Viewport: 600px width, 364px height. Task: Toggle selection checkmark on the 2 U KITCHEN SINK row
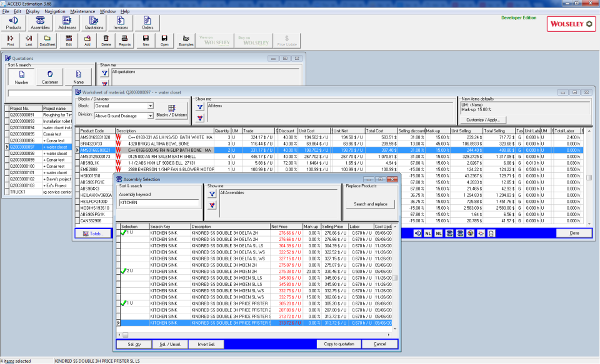point(125,272)
